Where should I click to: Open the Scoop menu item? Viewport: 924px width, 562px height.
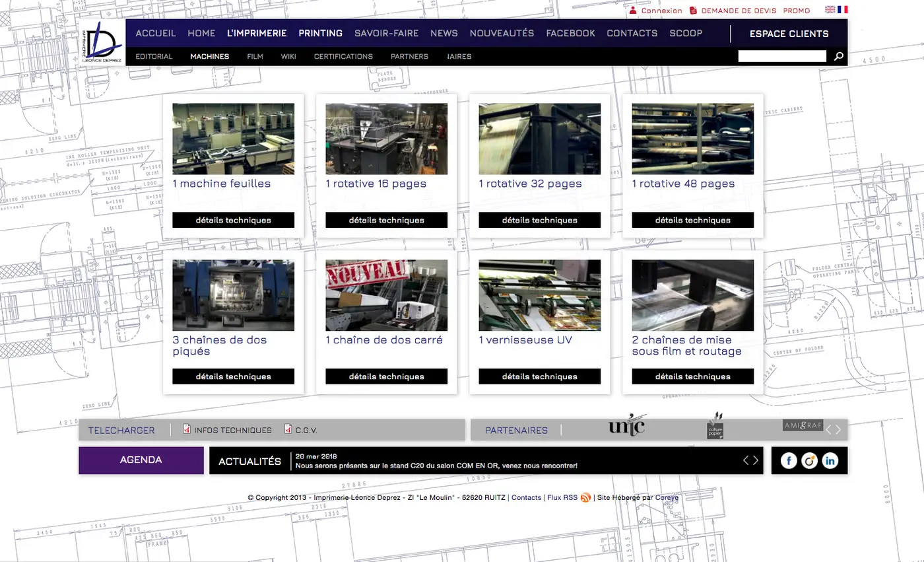pyautogui.click(x=686, y=33)
